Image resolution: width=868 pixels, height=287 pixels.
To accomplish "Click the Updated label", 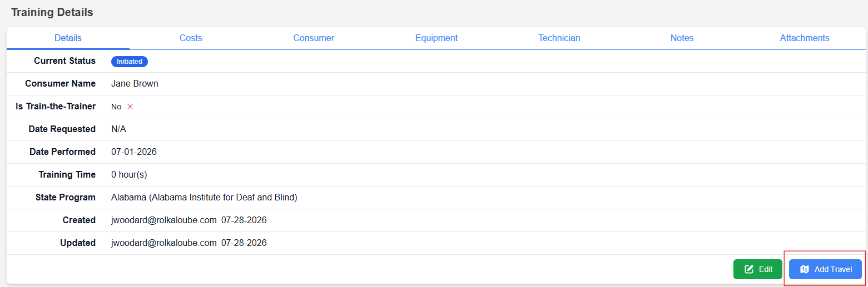I will click(78, 243).
